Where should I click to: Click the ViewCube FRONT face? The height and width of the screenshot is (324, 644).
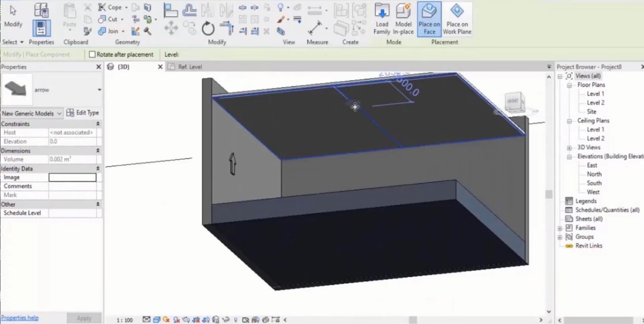coord(513,101)
